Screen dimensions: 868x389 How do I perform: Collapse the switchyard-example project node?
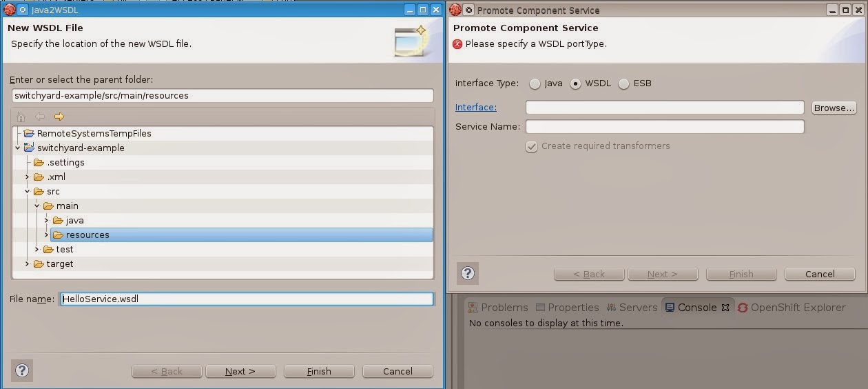pos(18,148)
